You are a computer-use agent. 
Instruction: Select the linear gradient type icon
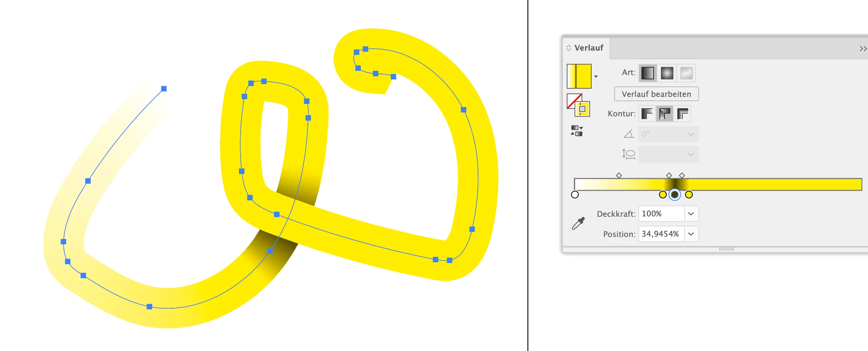648,73
